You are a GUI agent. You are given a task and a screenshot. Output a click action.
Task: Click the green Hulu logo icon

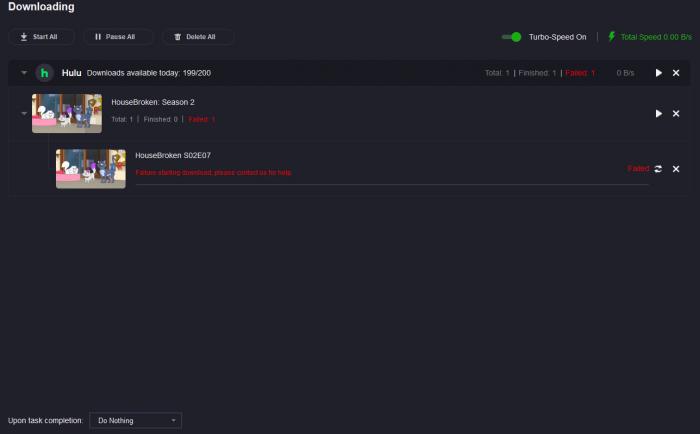point(45,73)
